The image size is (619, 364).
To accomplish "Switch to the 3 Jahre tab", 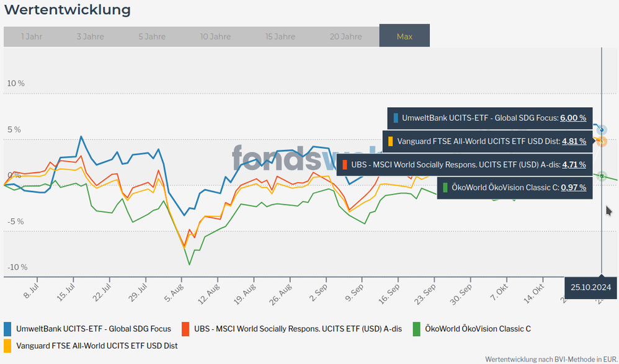I will click(x=90, y=37).
